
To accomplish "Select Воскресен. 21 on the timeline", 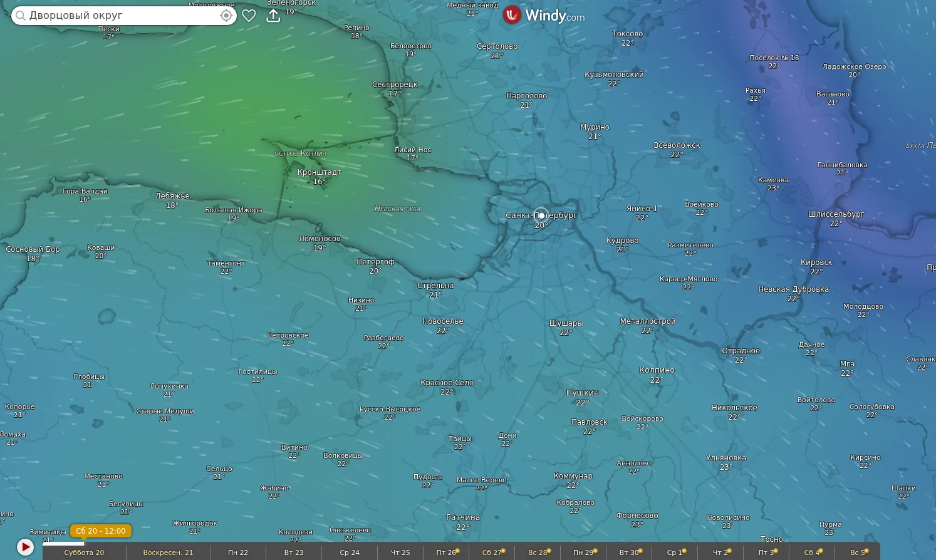I will [168, 552].
